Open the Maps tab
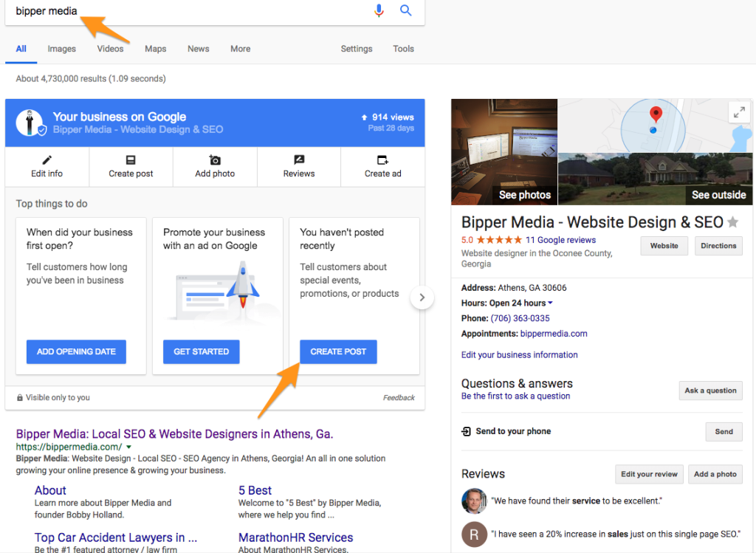The height and width of the screenshot is (553, 756). (155, 49)
